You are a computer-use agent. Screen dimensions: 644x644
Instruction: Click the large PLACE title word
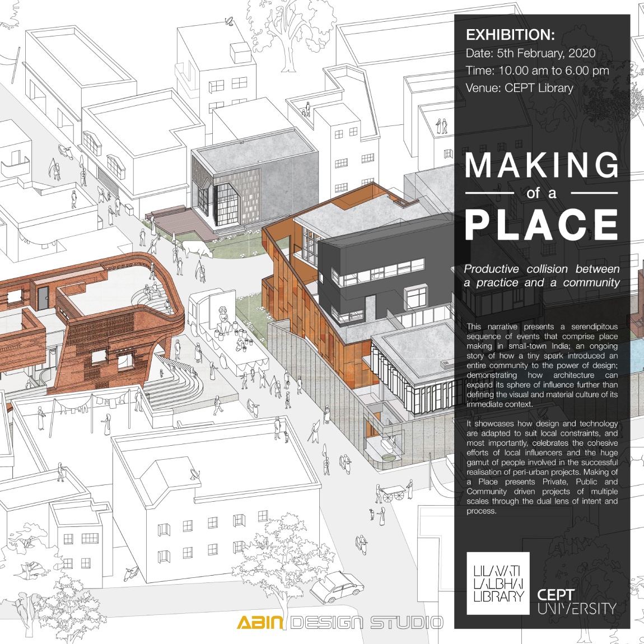[542, 225]
